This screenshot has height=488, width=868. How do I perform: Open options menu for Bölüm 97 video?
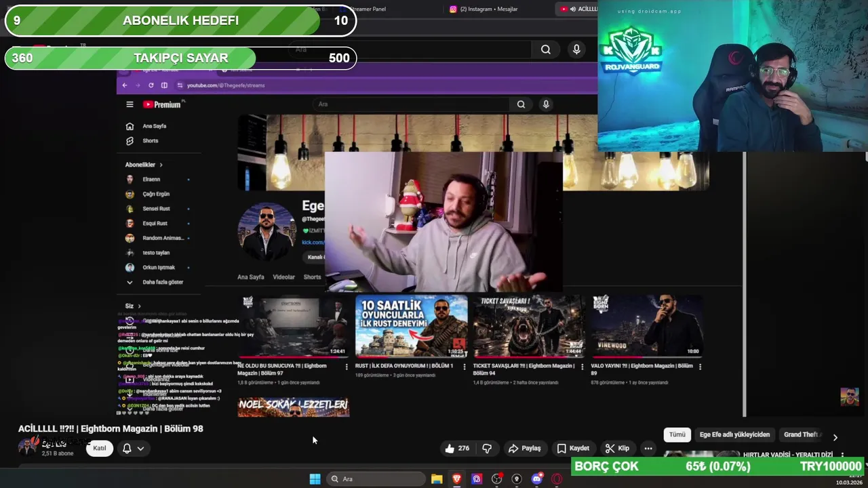coord(347,367)
